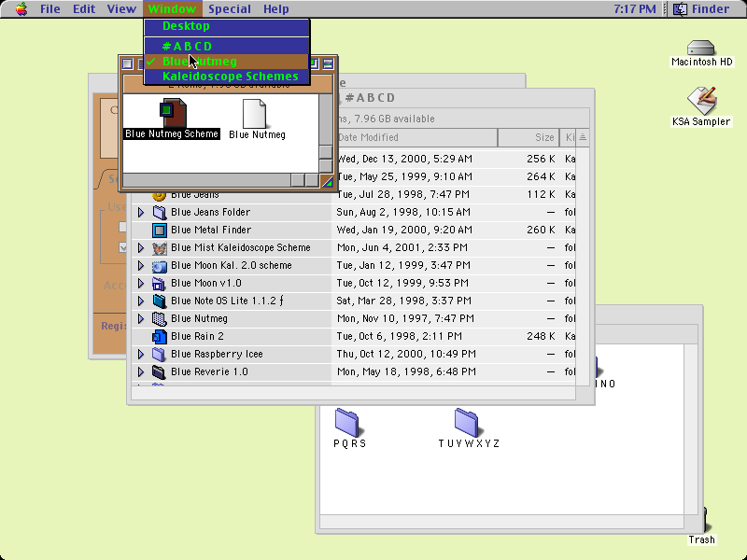Select the Blue Nutmeg Scheme file icon
747x560 pixels.
pos(172,113)
